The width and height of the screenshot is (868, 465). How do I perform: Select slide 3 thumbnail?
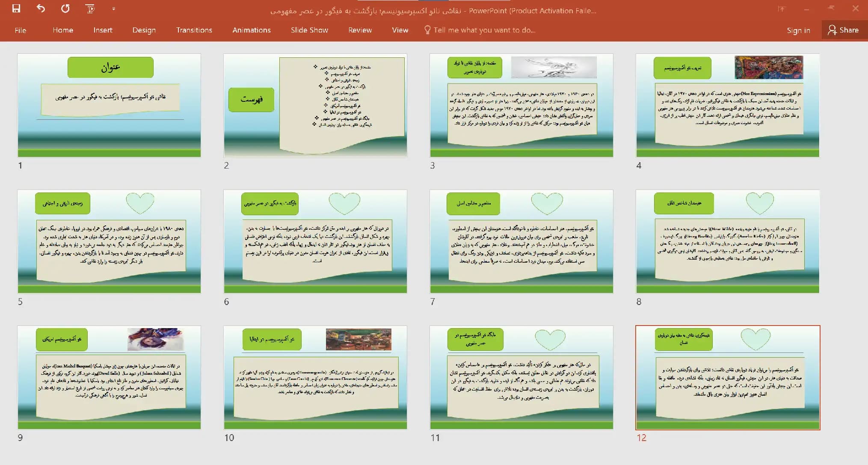pyautogui.click(x=521, y=105)
